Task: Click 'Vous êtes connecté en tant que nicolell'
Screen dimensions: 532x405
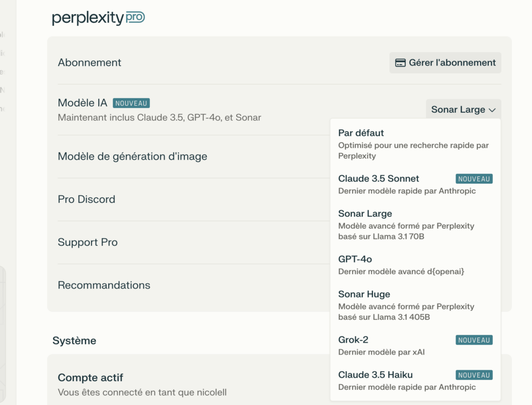Action: tap(142, 393)
